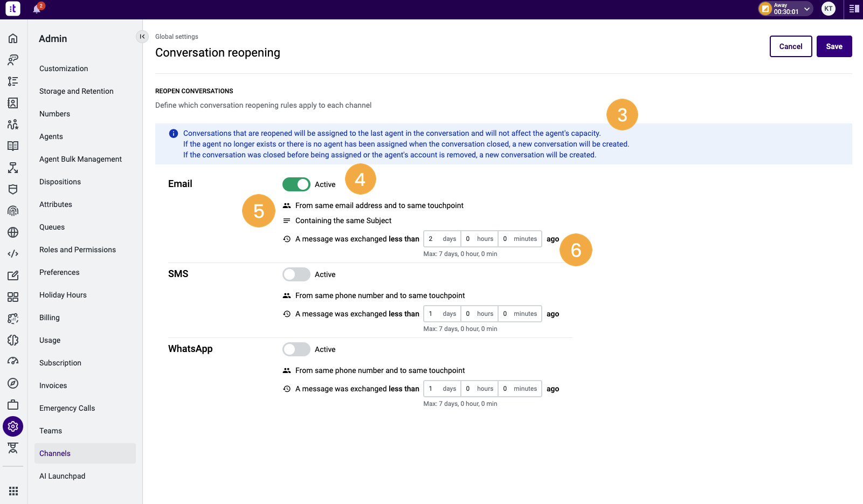
Task: Click the Save button
Action: pos(834,46)
